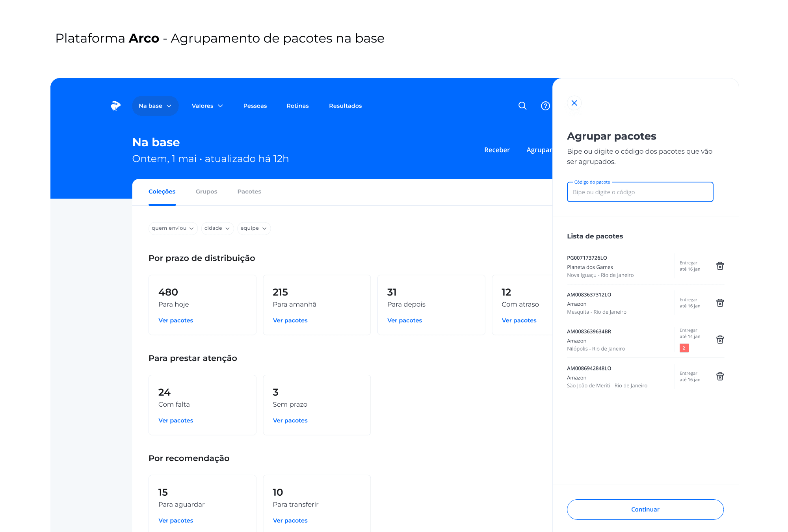
Task: Click the red badge showing 2
Action: tap(684, 348)
